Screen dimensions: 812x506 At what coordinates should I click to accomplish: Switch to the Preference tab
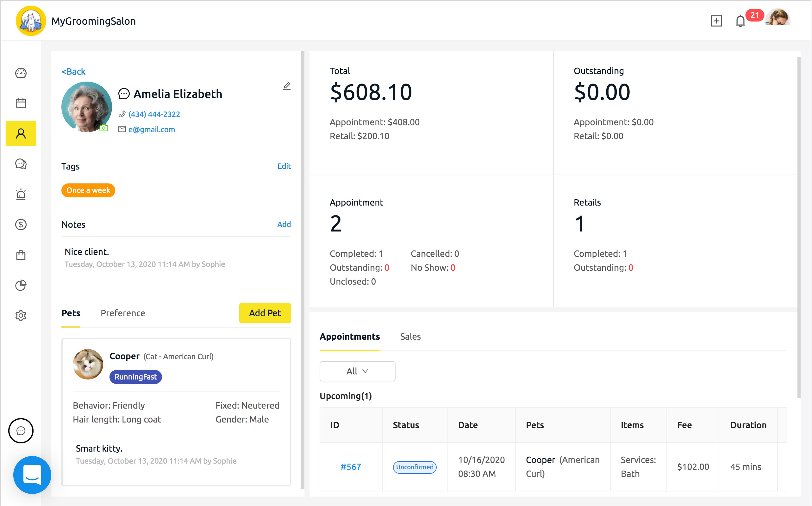pyautogui.click(x=122, y=313)
